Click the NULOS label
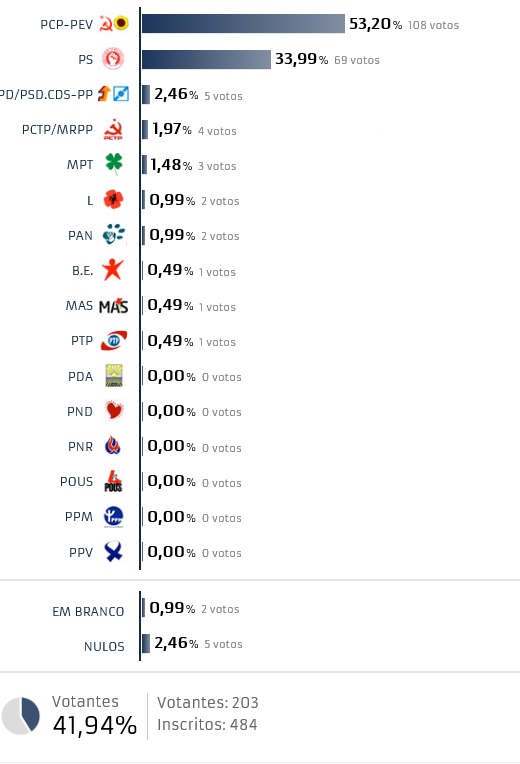 tap(104, 647)
